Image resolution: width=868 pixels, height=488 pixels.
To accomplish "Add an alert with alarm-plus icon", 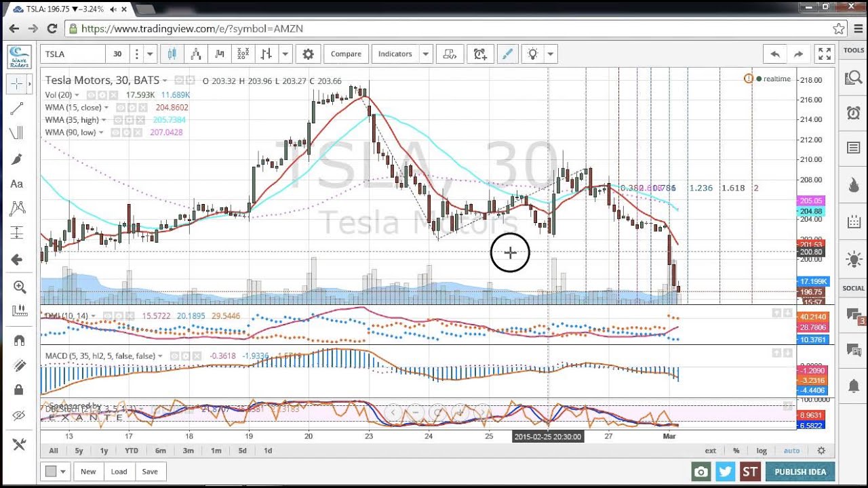I will tap(480, 54).
